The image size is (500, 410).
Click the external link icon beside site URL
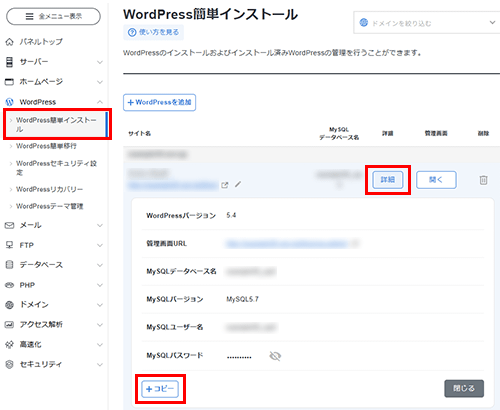(225, 185)
